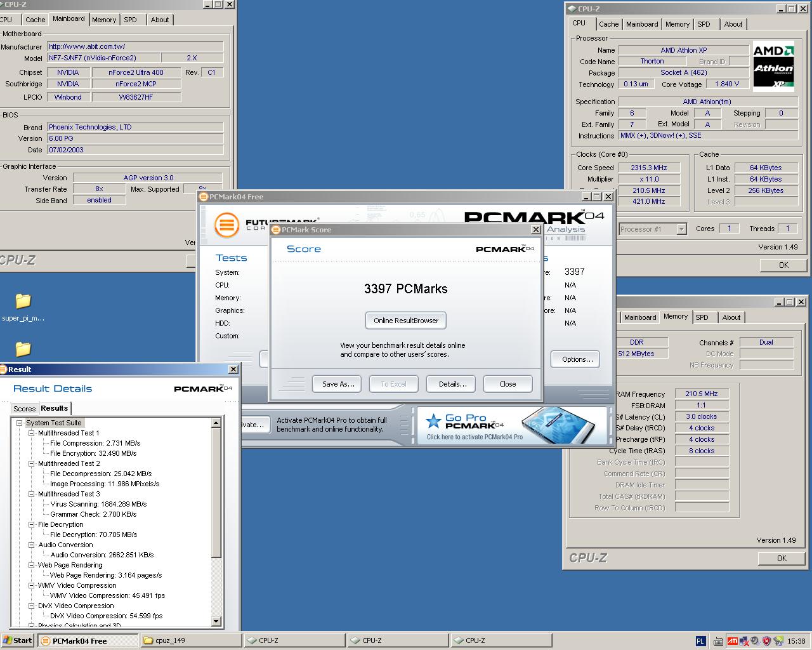Collapse Multithreaded Test 3 node
The height and width of the screenshot is (650, 812).
tap(32, 494)
